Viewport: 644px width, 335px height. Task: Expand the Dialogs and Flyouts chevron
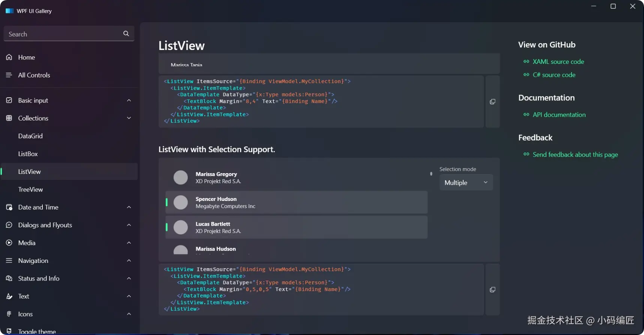129,225
